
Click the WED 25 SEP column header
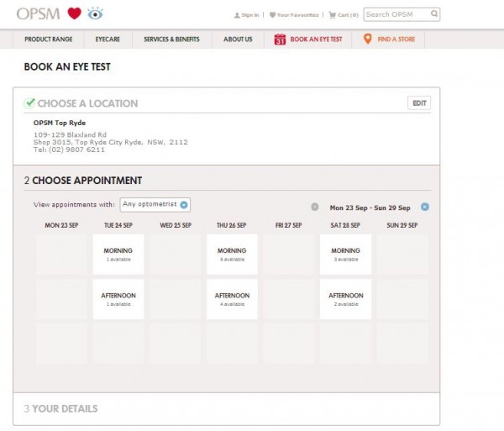tap(176, 225)
